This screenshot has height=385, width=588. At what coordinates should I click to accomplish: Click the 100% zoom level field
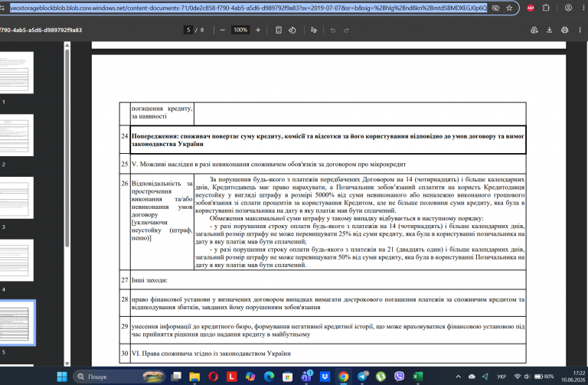(x=240, y=30)
